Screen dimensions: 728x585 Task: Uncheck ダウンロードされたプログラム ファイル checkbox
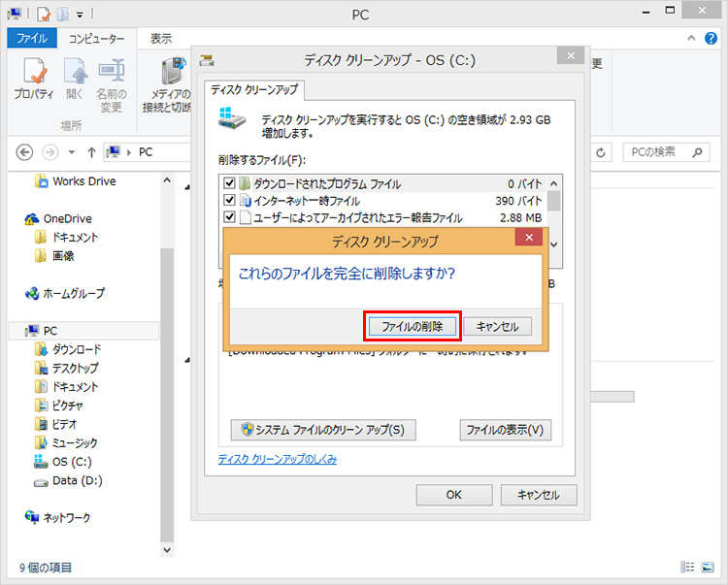(x=230, y=183)
